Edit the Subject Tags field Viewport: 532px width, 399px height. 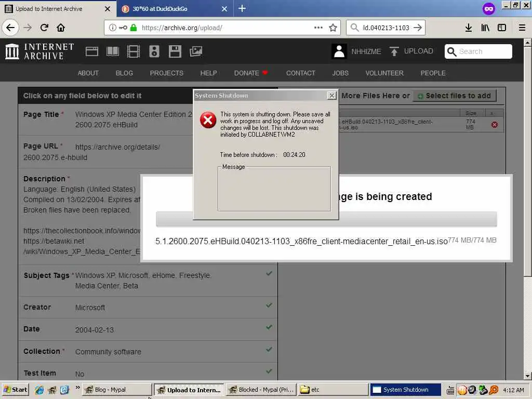[148, 280]
